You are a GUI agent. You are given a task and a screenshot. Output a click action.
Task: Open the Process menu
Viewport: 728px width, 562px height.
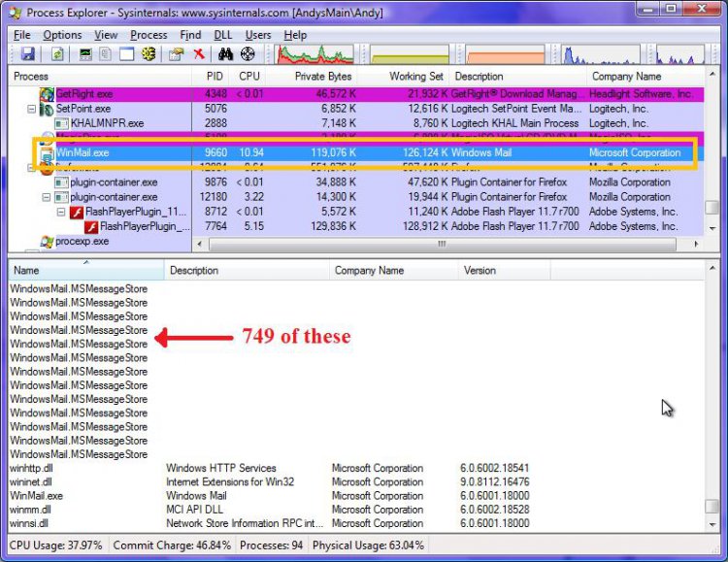149,35
